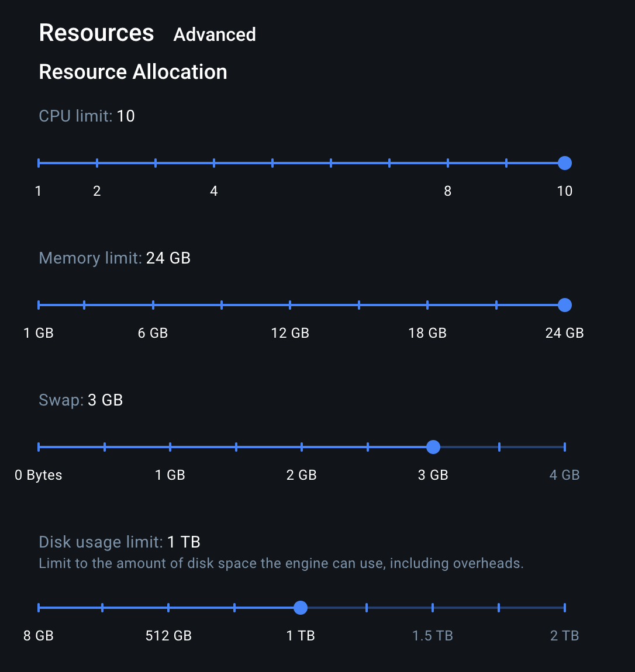635x672 pixels.
Task: Click the CPU limit value label showing 10
Action: pos(126,116)
